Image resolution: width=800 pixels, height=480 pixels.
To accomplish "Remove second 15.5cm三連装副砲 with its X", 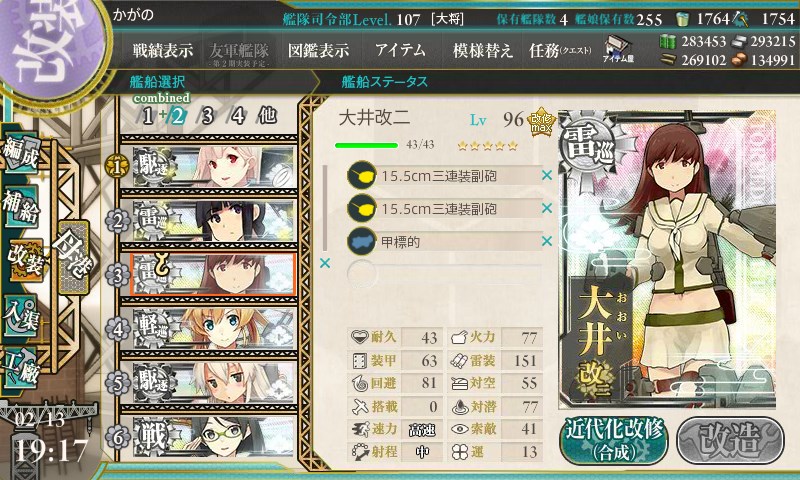I will coord(547,208).
